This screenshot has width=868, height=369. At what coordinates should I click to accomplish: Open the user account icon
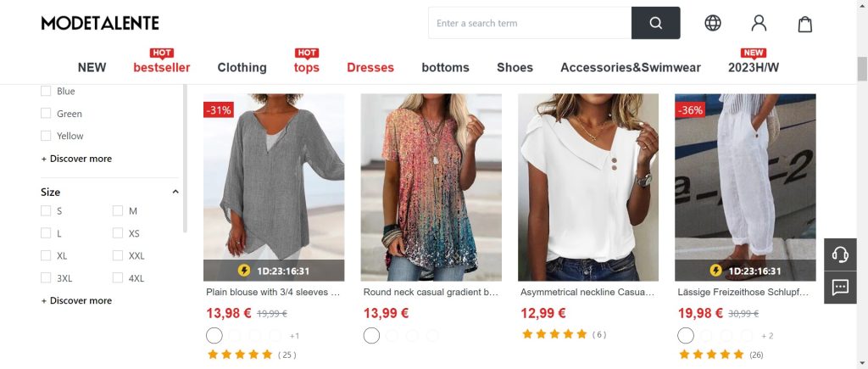point(759,23)
